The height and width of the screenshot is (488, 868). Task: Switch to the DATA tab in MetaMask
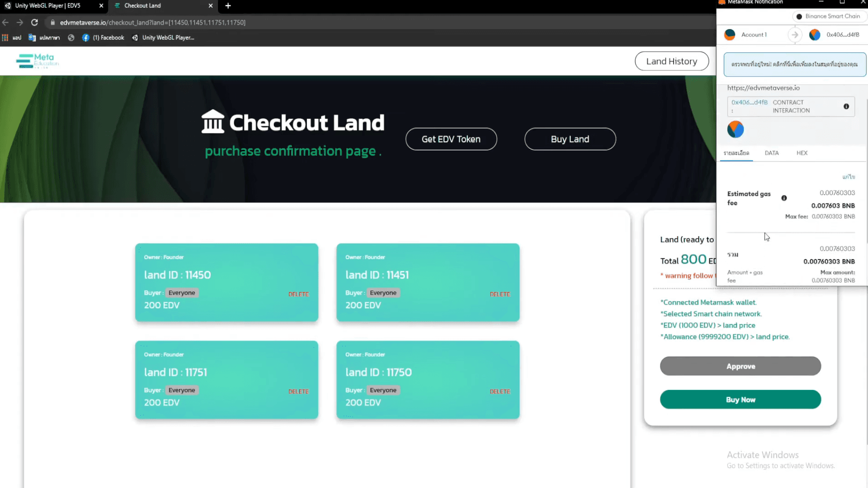tap(771, 153)
